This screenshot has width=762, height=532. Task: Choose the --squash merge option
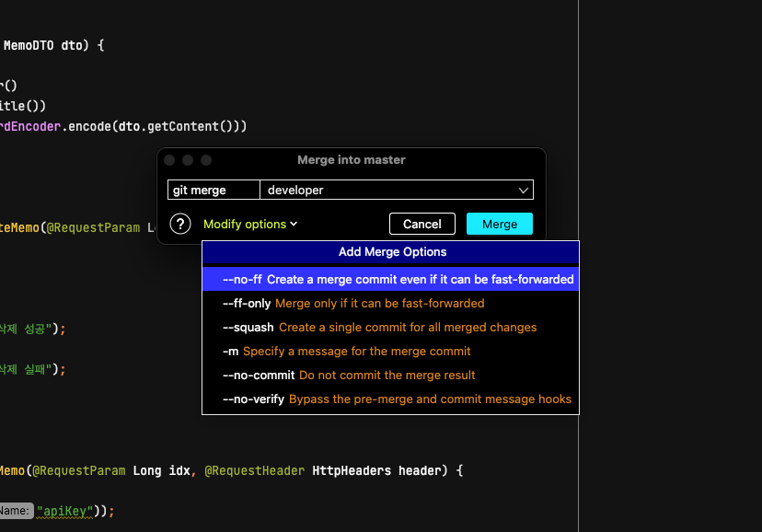pos(390,327)
